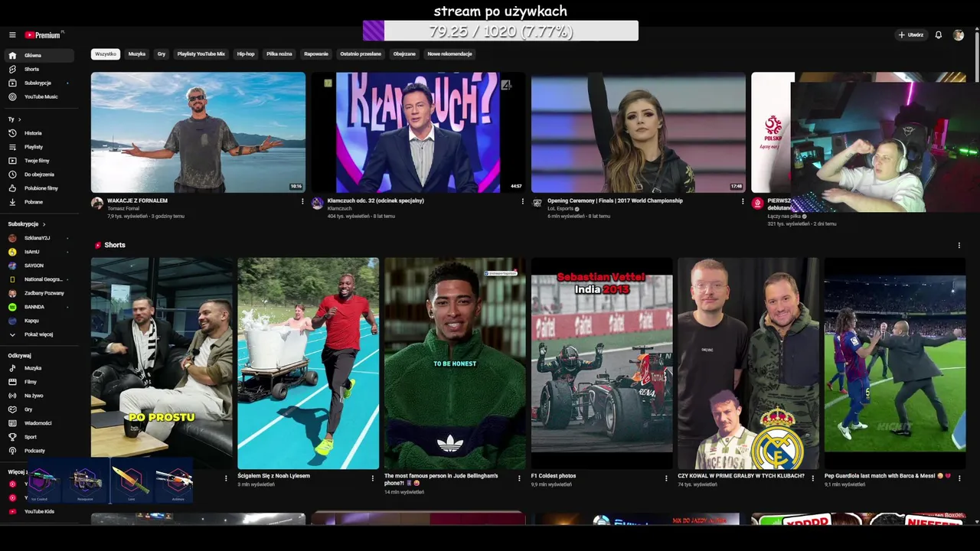
Task: Open the Wiadomości news category
Action: click(38, 423)
